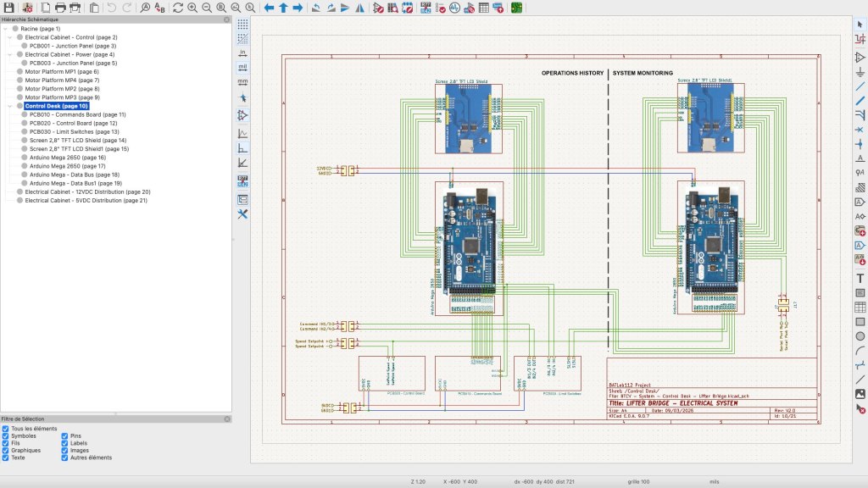Viewport: 868px width, 488px height.
Task: Disable the Labels selection filter
Action: (65, 443)
